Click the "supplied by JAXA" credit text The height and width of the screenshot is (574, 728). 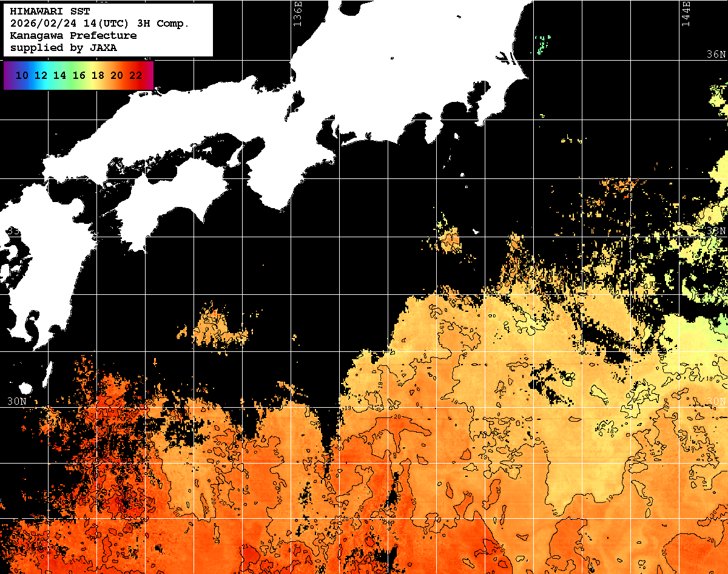point(63,48)
